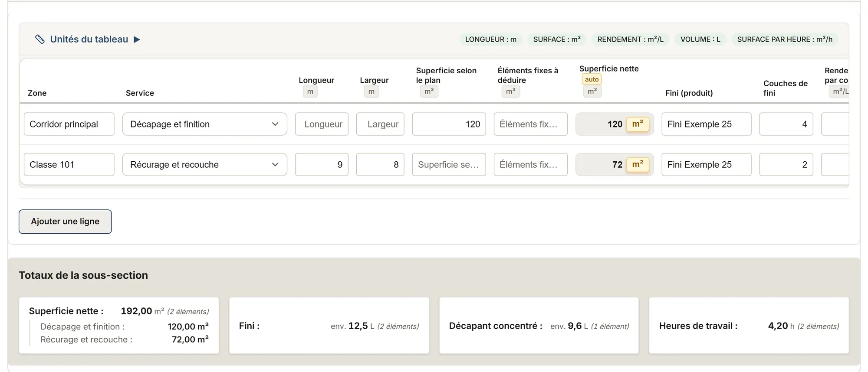Click Couches de fini field showing 2
This screenshot has height=372, width=868.
(786, 164)
